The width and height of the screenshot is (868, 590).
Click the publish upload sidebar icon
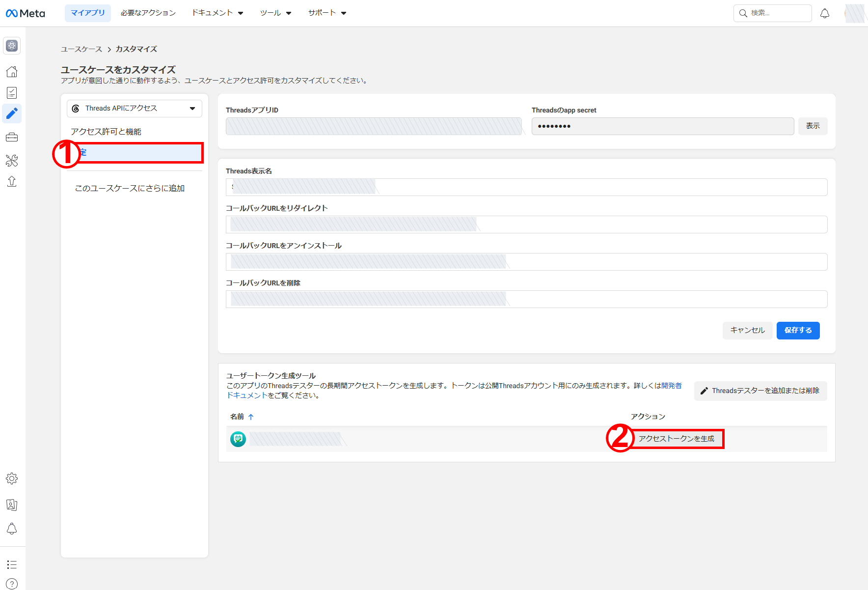click(x=12, y=182)
